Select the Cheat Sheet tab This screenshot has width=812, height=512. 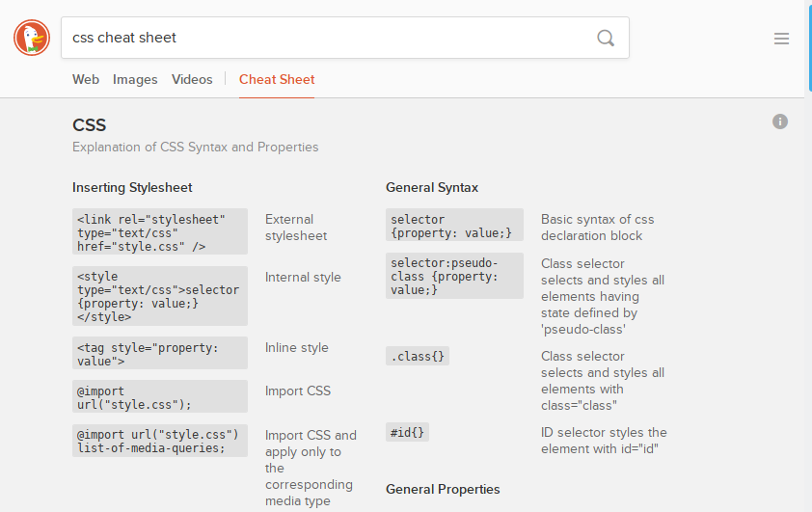[277, 79]
